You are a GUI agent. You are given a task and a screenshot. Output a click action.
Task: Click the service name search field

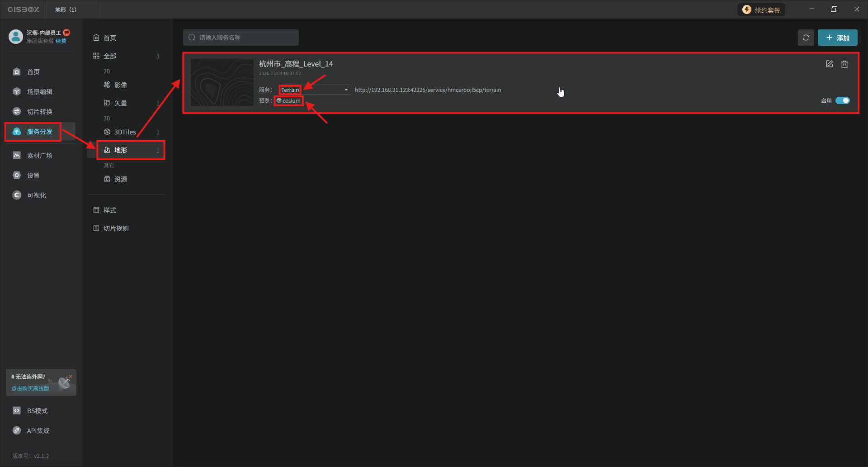click(241, 38)
